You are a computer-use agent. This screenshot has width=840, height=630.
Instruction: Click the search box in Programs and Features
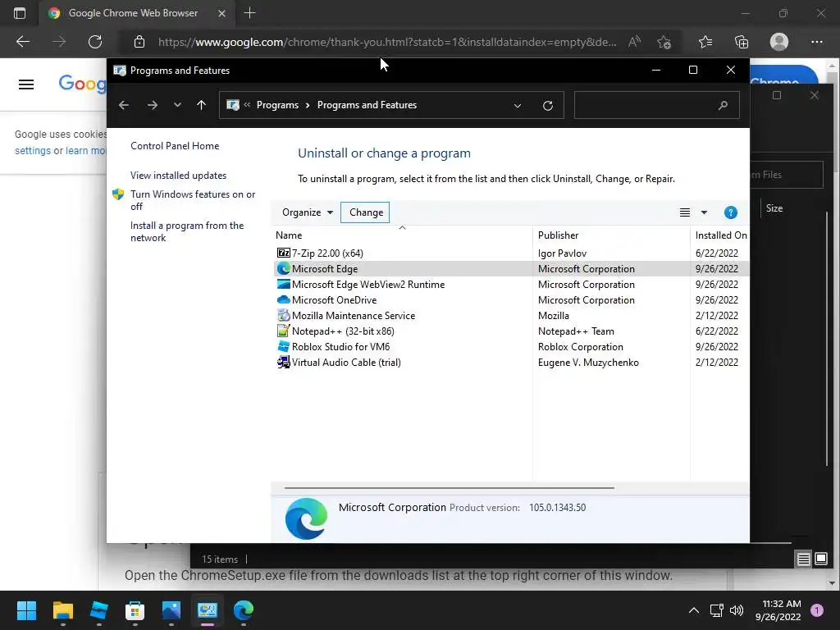point(657,105)
